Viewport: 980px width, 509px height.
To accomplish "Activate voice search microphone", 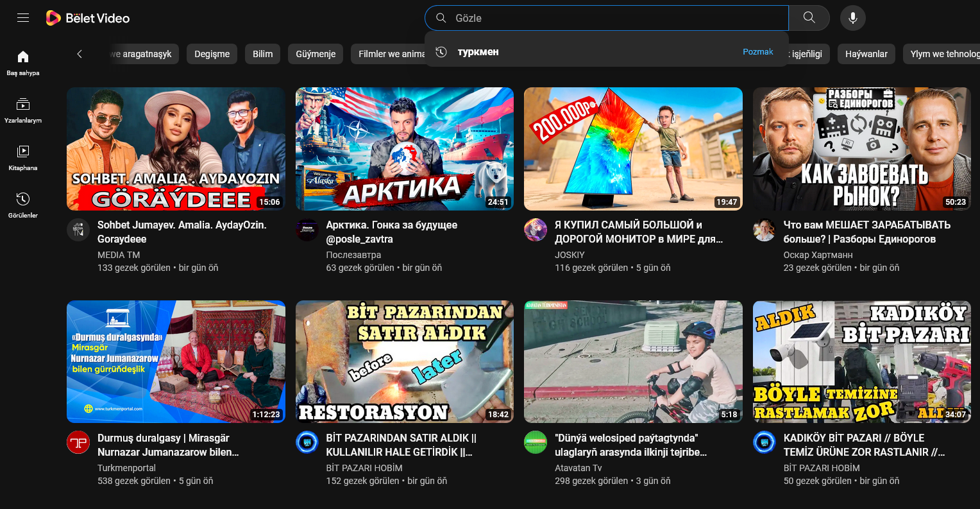I will [853, 18].
